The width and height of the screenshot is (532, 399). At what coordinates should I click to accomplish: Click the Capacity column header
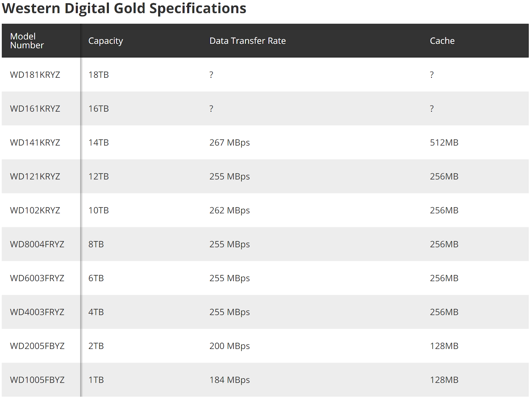pos(105,41)
